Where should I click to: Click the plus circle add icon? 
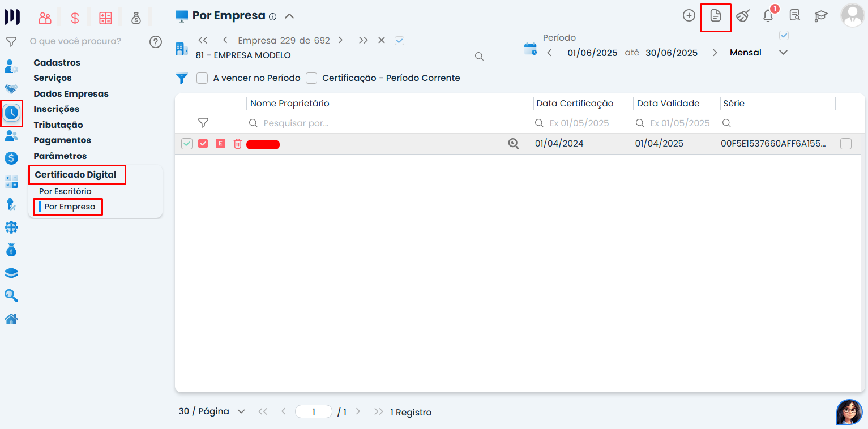(x=689, y=16)
